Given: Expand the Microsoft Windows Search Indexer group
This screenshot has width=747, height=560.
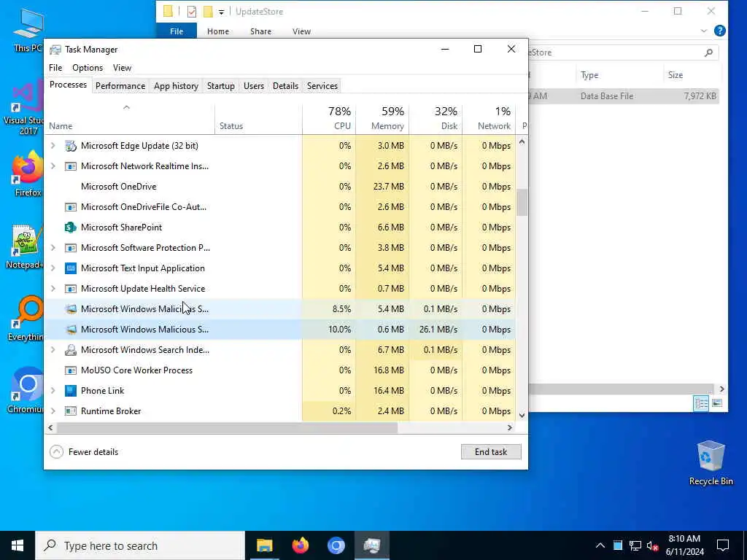Looking at the screenshot, I should coord(53,350).
